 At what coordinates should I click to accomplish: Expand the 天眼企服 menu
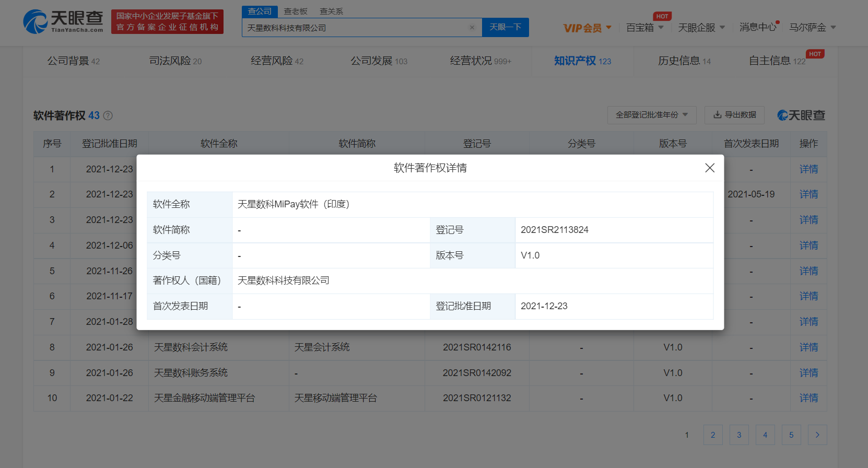coord(701,28)
